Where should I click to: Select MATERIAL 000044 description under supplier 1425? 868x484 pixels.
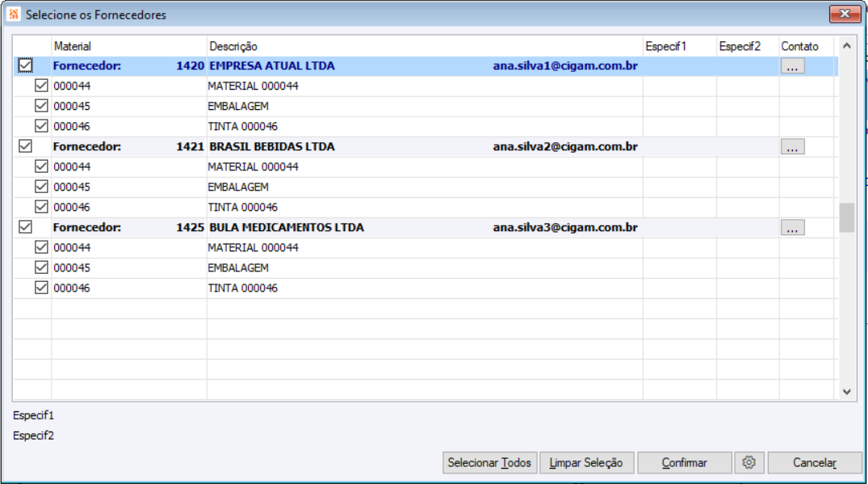point(253,247)
